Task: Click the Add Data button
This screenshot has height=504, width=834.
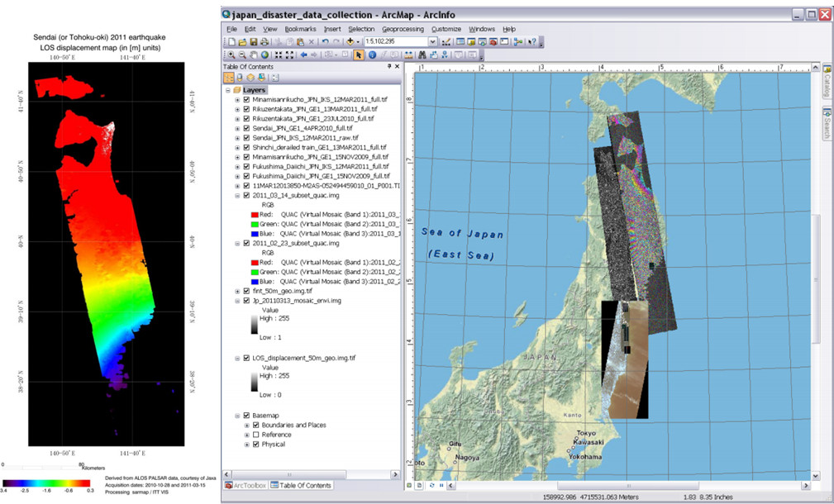Action: [350, 41]
